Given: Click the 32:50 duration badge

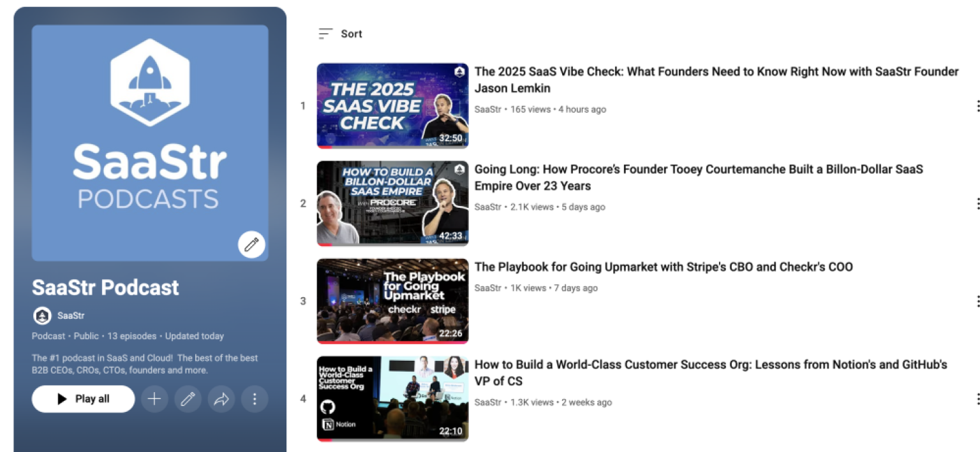Looking at the screenshot, I should coord(450,138).
